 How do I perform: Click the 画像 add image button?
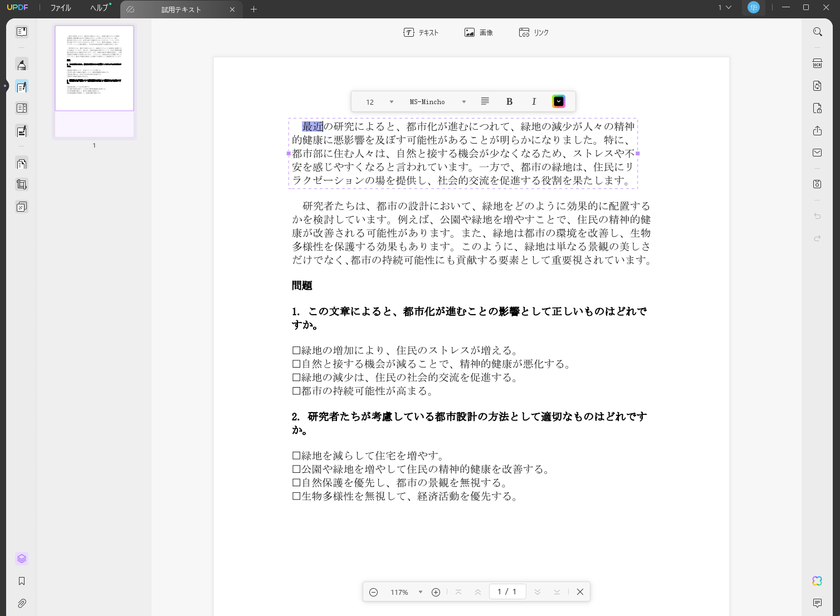(479, 33)
